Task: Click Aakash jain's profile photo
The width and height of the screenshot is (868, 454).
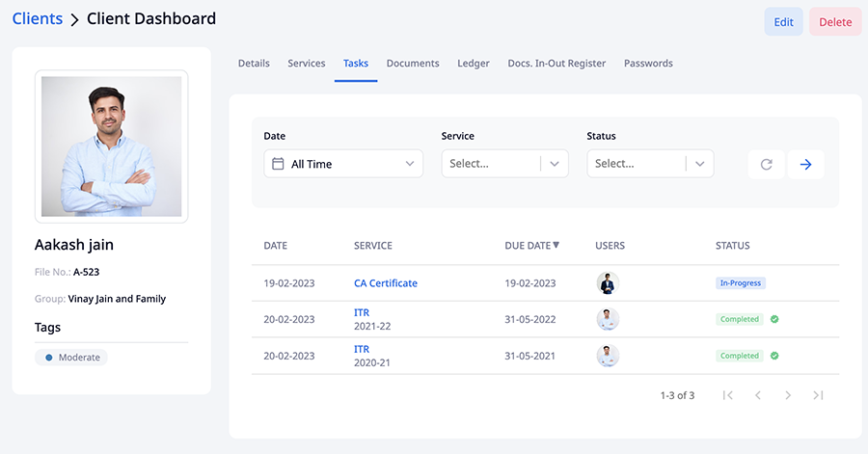Action: (112, 147)
